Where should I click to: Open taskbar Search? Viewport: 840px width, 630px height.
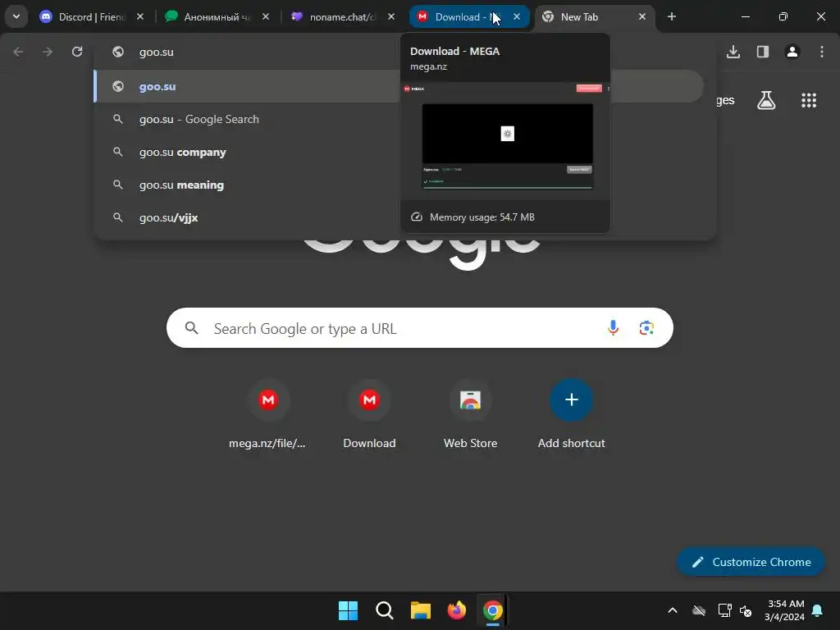coord(385,610)
